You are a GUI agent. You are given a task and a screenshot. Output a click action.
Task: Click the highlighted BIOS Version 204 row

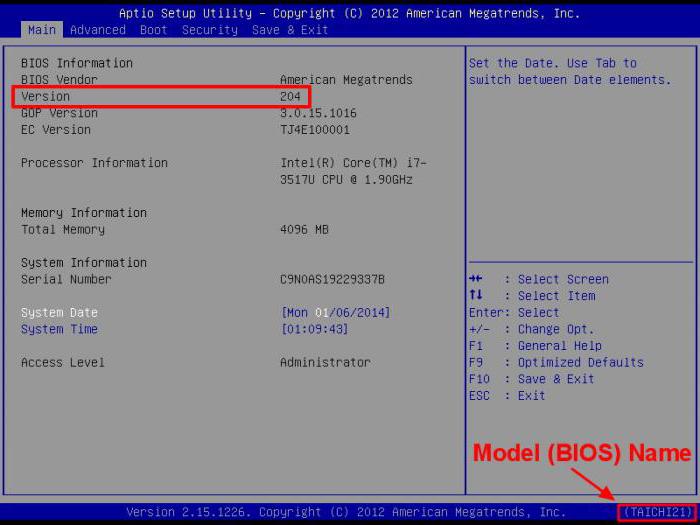161,96
